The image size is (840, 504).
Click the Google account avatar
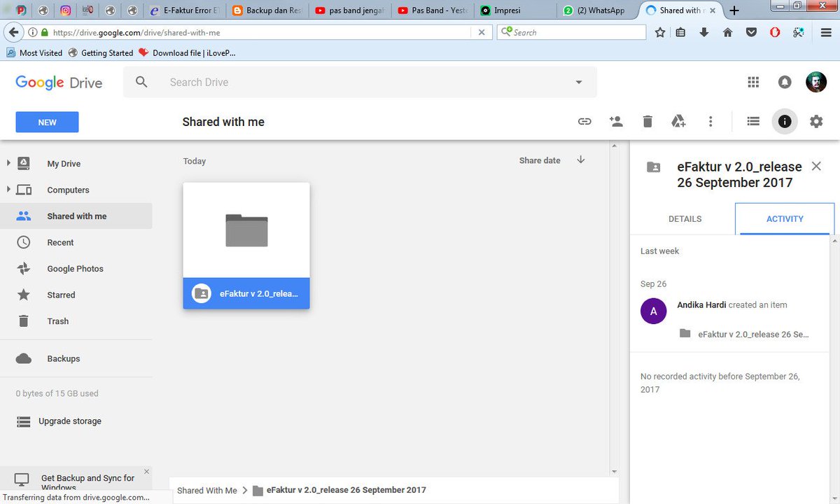click(x=816, y=82)
